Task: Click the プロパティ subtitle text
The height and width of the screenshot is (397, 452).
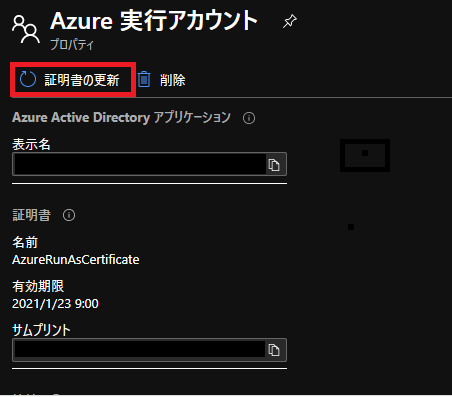Action: pos(72,44)
